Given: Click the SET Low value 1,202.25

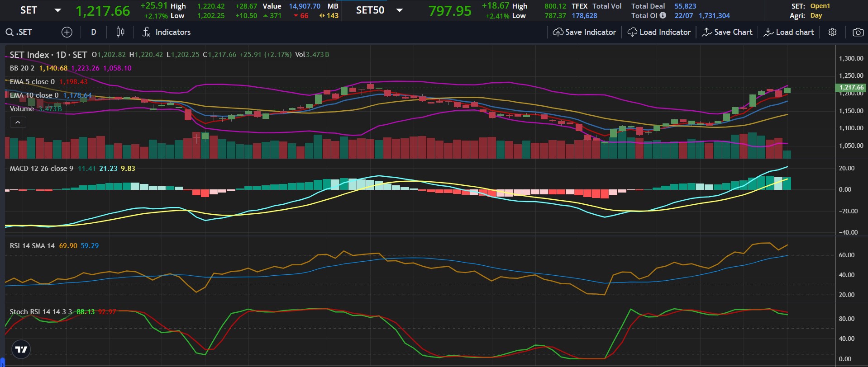Looking at the screenshot, I should (211, 16).
